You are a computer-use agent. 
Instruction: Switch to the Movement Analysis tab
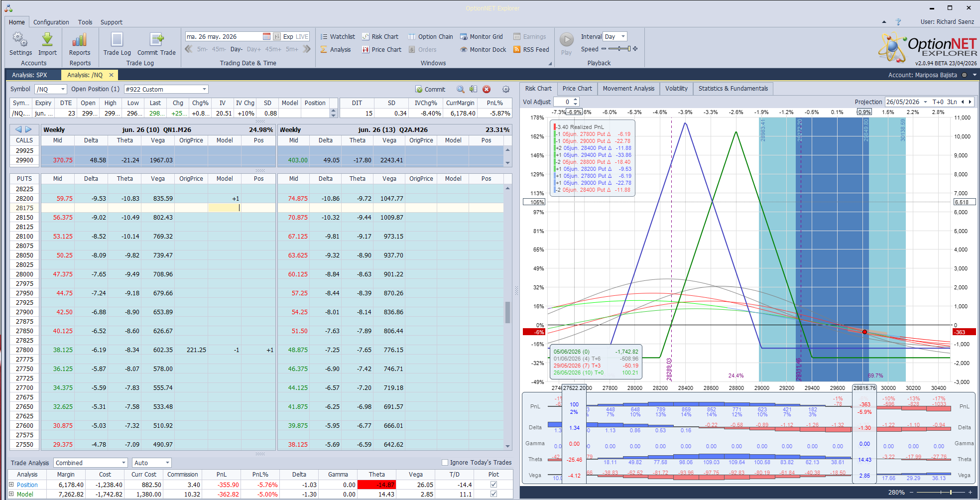point(628,89)
